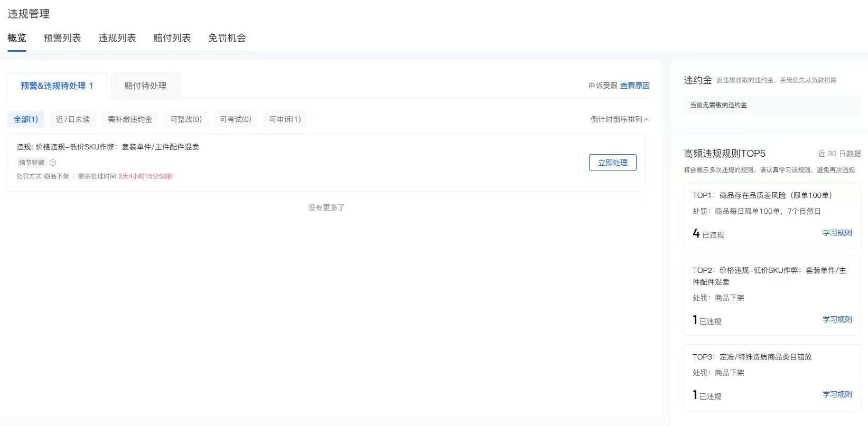Click the 立即处理 button

click(x=612, y=163)
